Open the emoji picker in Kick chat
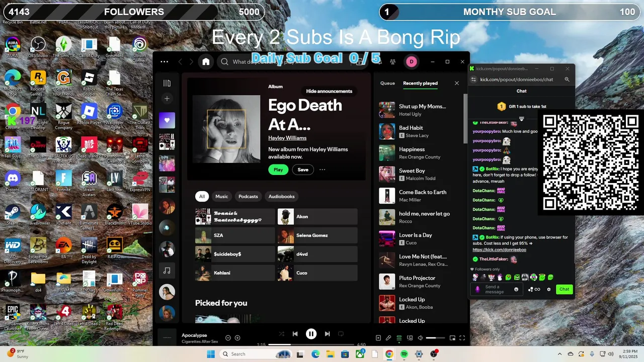The height and width of the screenshot is (362, 644). [516, 290]
